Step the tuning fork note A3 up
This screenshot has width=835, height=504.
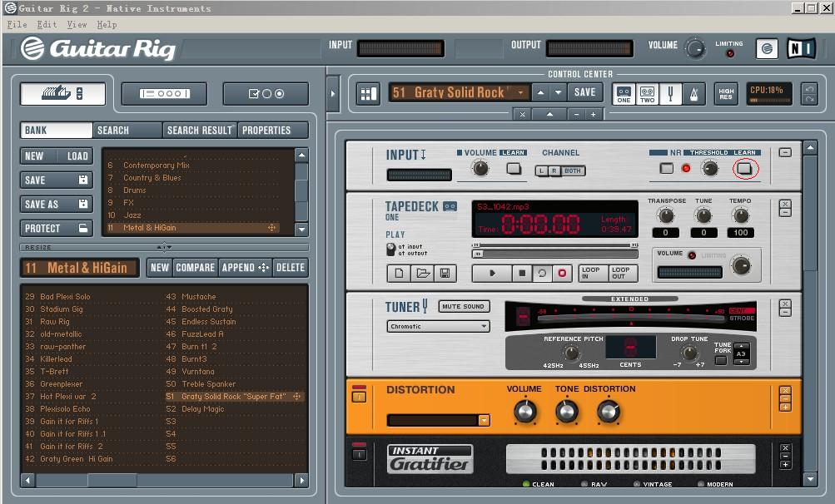pos(741,347)
